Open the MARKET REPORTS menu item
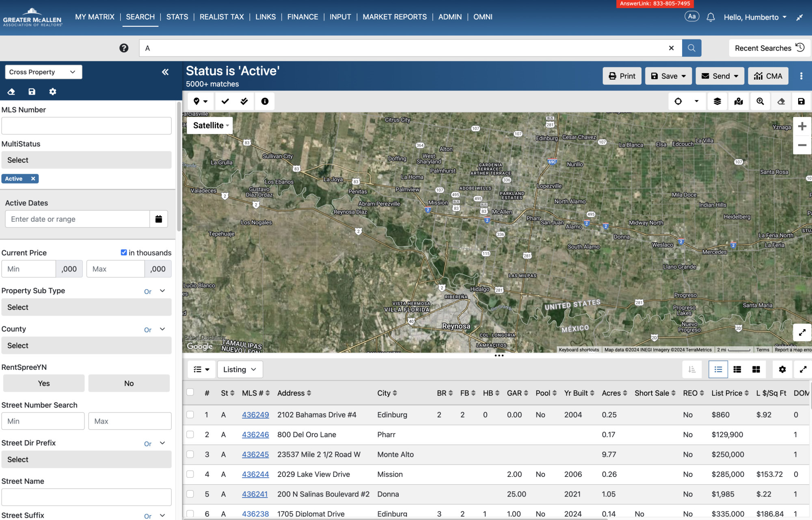The height and width of the screenshot is (520, 812). [395, 17]
